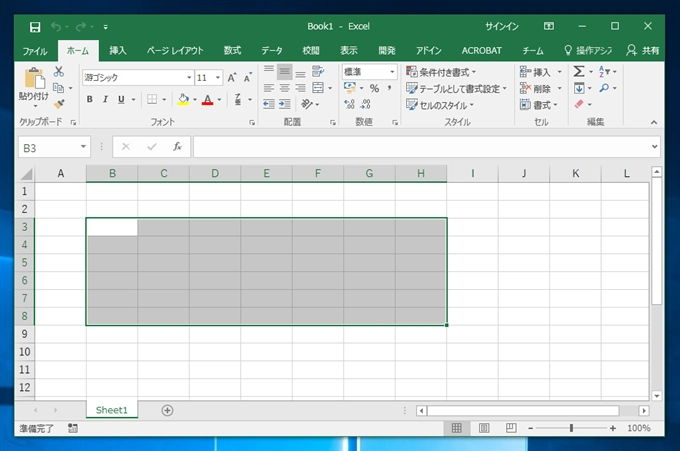This screenshot has width=680, height=451.
Task: Click the Fill down-arrow icon
Action: (579, 88)
